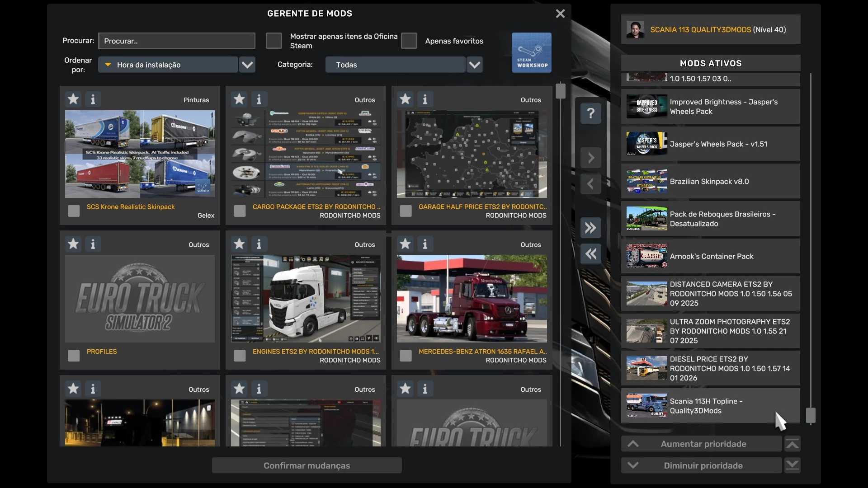Open the Categoria Todas dropdown

(474, 65)
